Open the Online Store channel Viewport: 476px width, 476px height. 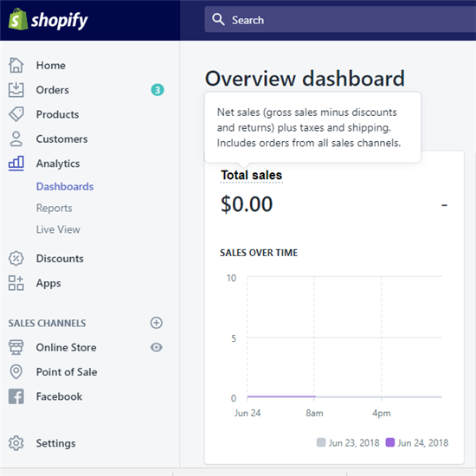click(x=66, y=348)
